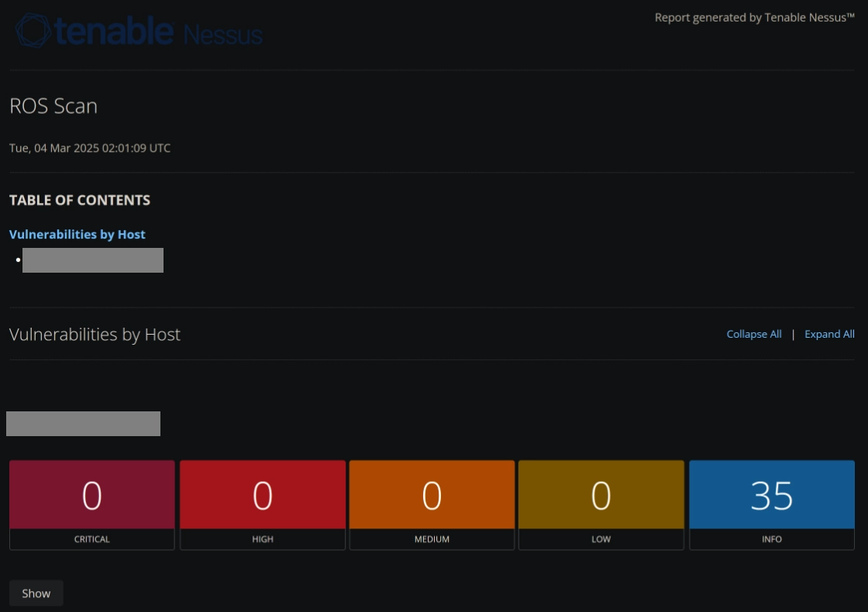Click Collapse All link
868x612 pixels.
(x=754, y=334)
